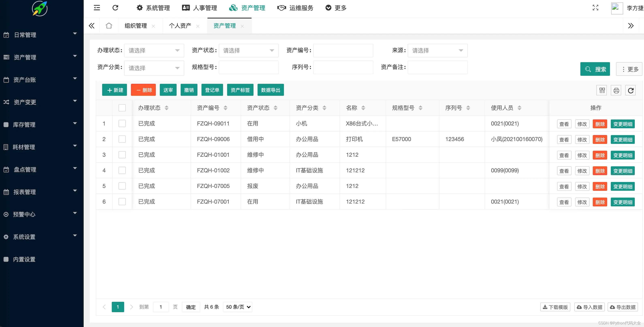Tick checkbox for row FZQH-07005

(x=122, y=186)
